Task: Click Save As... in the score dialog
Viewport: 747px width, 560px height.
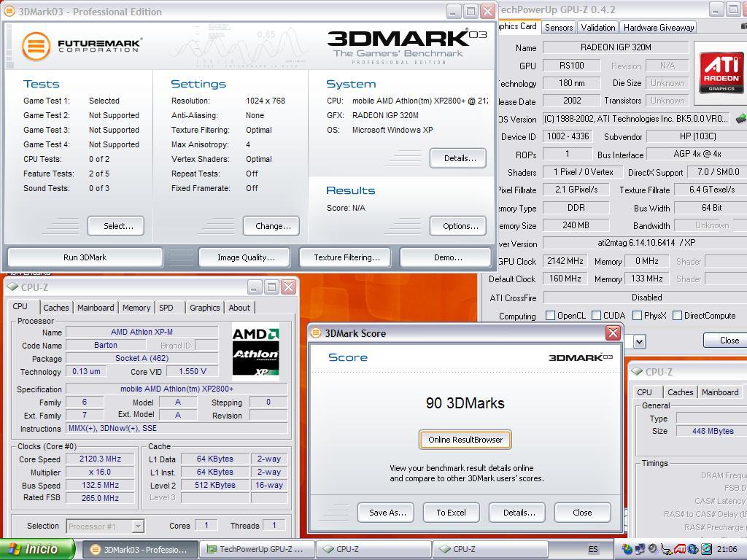Action: 386,513
